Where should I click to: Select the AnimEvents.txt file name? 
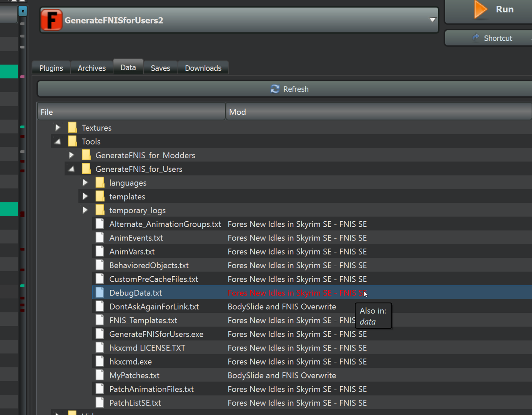coord(136,238)
